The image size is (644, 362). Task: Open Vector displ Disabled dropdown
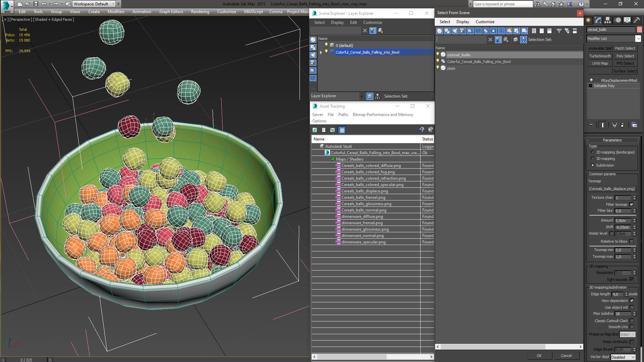point(623,357)
